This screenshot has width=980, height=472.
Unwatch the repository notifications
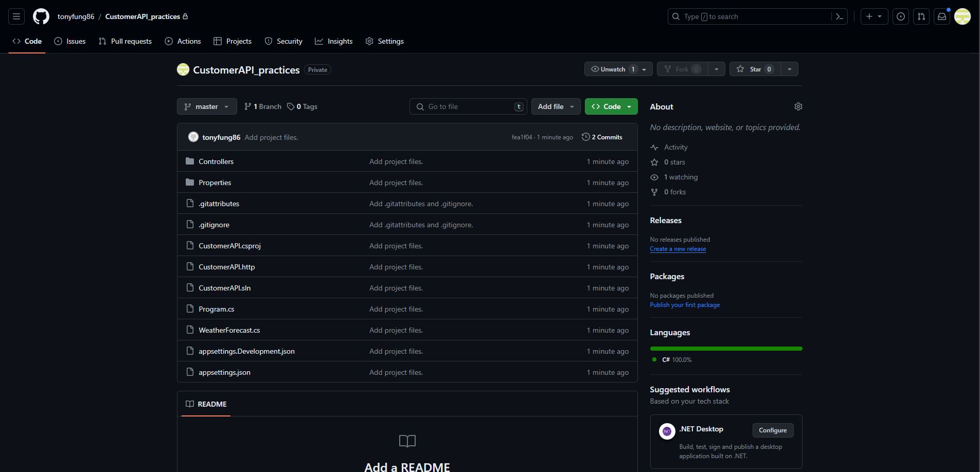(x=612, y=69)
